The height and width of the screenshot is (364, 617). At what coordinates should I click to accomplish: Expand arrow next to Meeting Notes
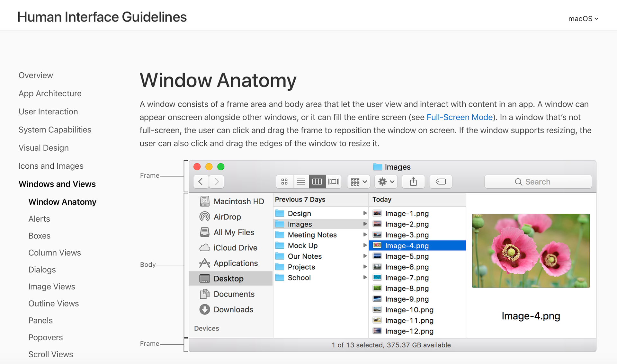[x=365, y=235]
